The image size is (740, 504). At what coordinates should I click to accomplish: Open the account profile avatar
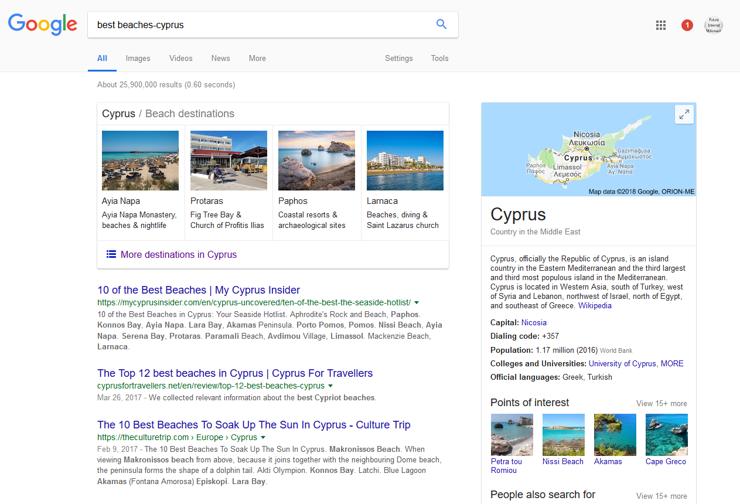point(713,25)
